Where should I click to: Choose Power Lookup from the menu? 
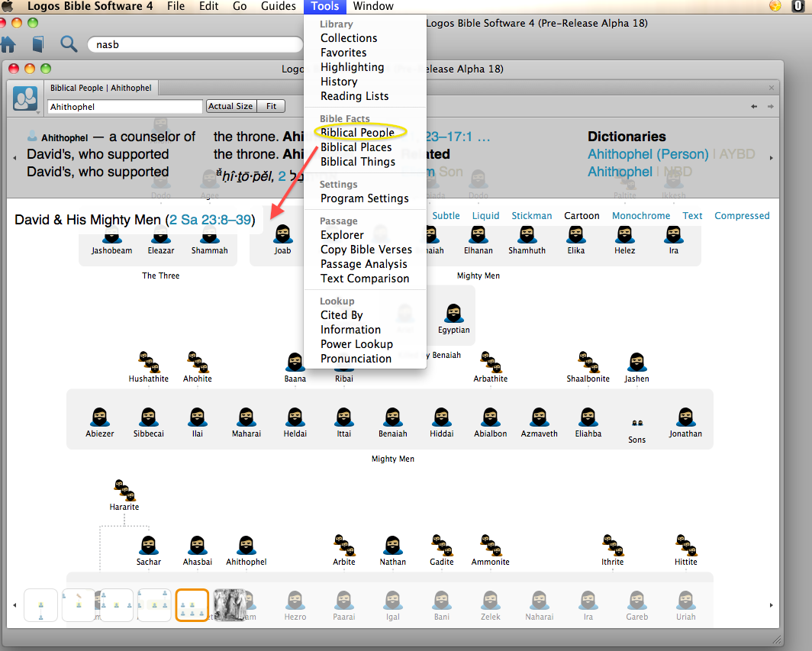[x=357, y=344]
